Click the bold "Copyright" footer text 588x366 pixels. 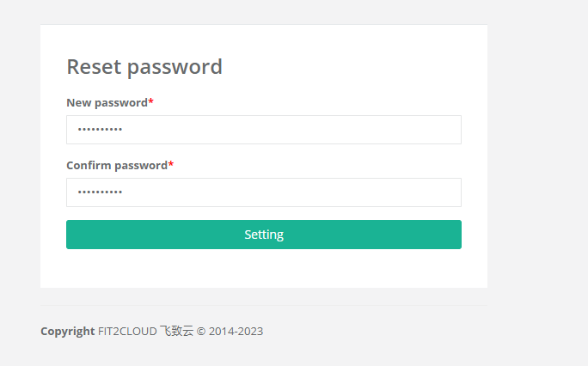67,331
